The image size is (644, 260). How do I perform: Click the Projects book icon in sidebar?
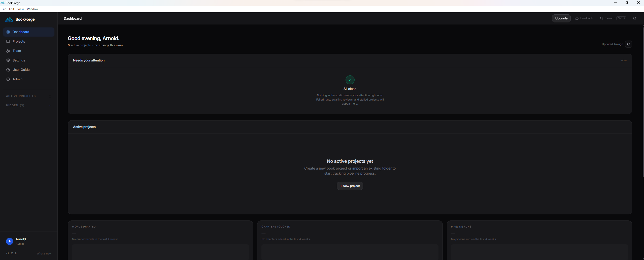(x=8, y=41)
